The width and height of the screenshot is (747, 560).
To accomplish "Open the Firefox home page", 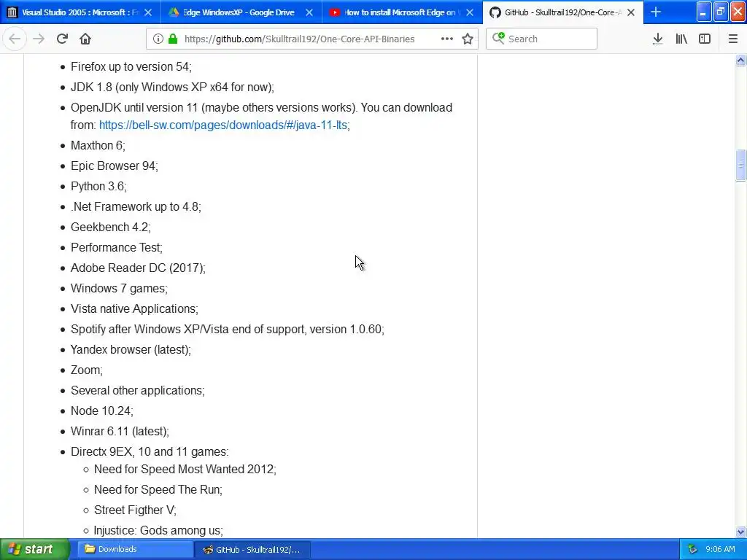I will pos(85,39).
